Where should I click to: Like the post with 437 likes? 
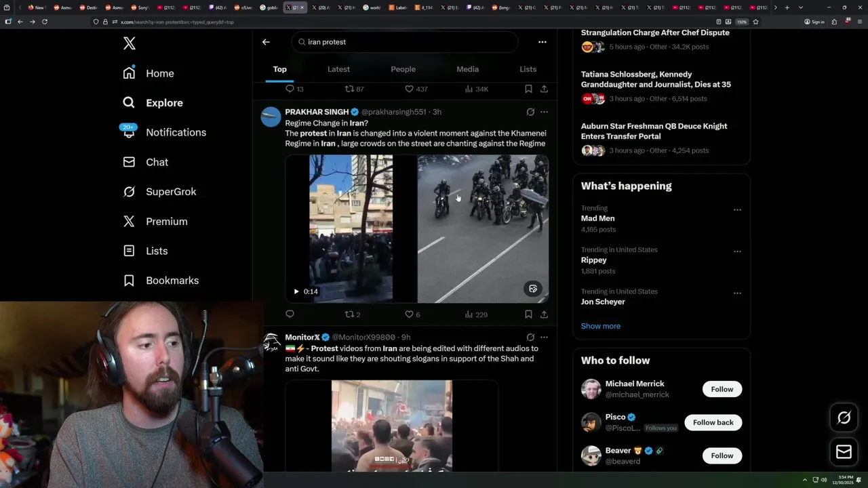point(416,89)
